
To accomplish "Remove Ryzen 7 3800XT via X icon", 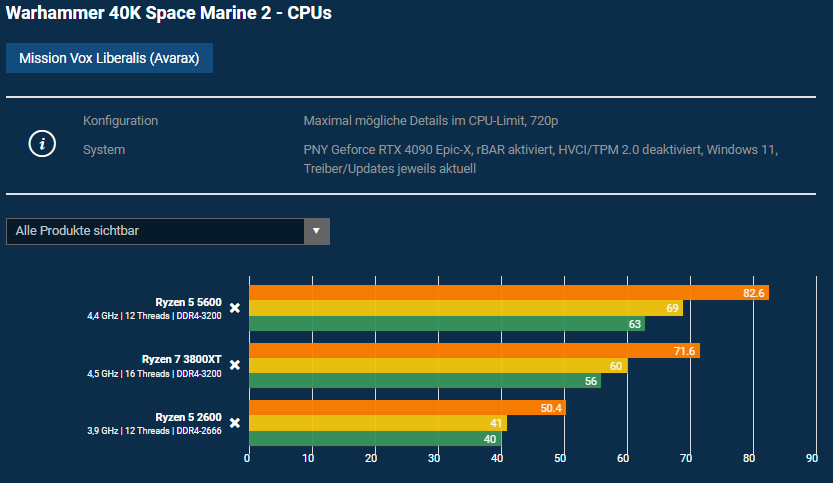I will [x=235, y=365].
